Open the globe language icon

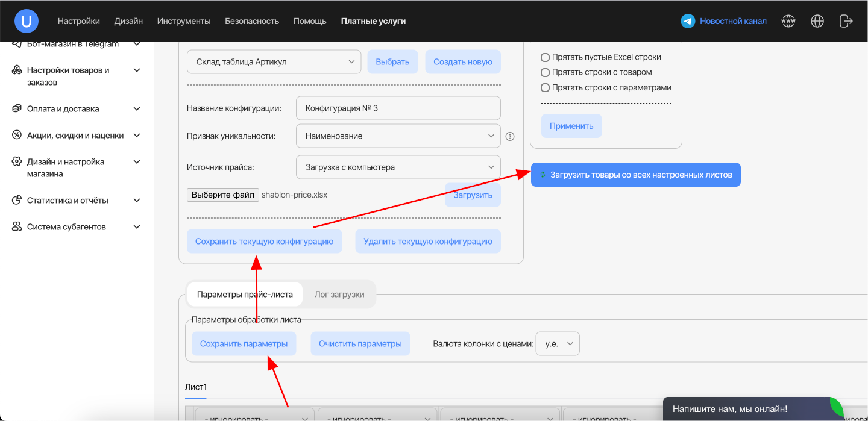[x=817, y=21]
